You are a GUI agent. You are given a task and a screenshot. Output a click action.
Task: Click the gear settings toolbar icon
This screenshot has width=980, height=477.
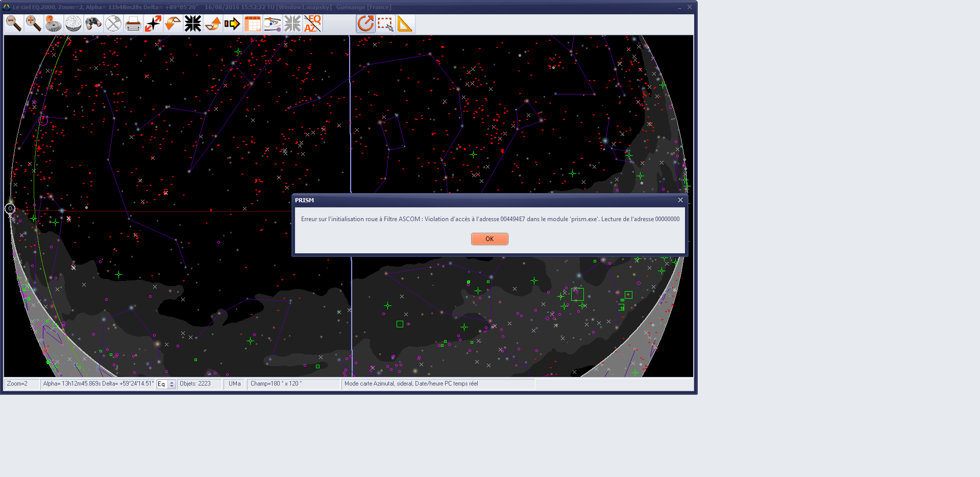(54, 23)
